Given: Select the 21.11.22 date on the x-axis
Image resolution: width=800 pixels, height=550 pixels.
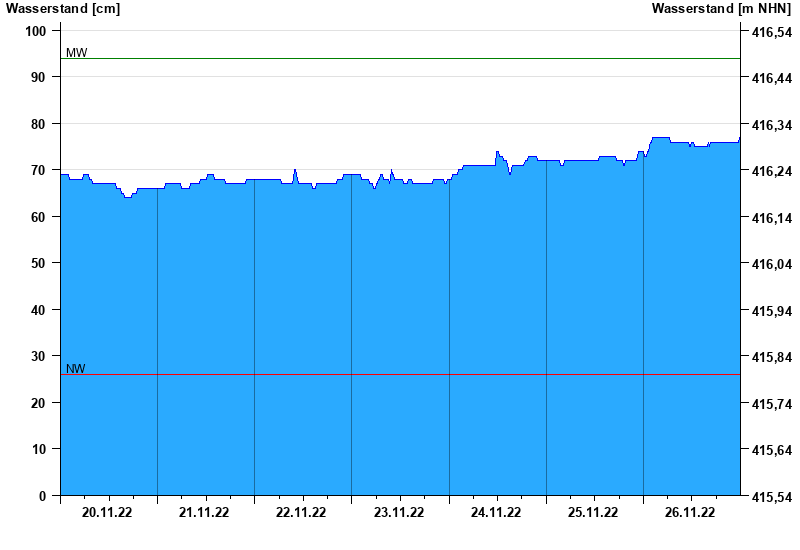Looking at the screenshot, I should click(204, 513).
